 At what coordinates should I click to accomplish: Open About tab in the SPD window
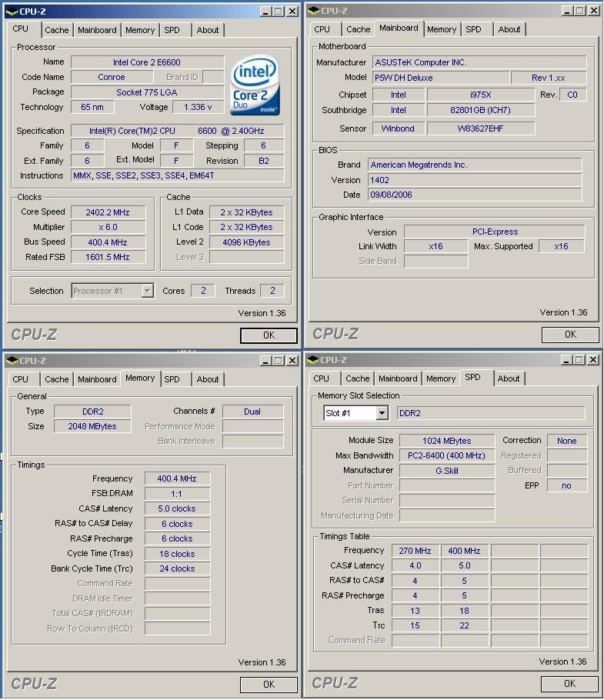click(509, 378)
